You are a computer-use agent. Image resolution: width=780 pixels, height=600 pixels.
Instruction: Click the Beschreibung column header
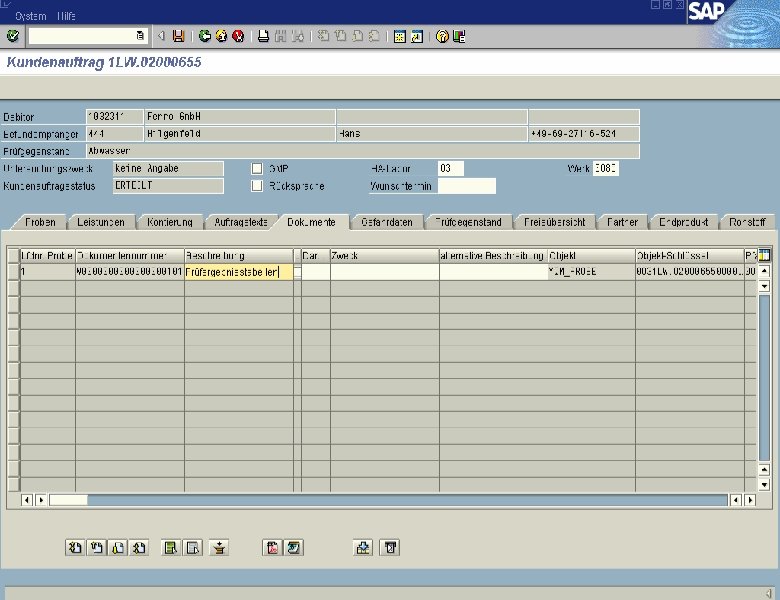[239, 256]
